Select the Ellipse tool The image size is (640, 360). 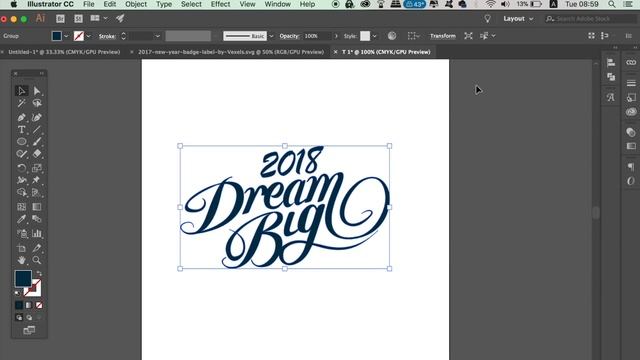click(22, 142)
